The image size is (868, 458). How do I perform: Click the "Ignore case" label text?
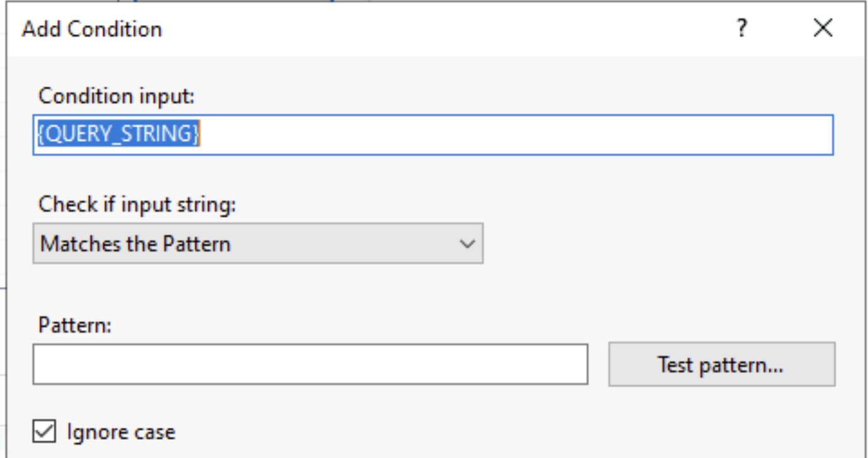pyautogui.click(x=120, y=432)
